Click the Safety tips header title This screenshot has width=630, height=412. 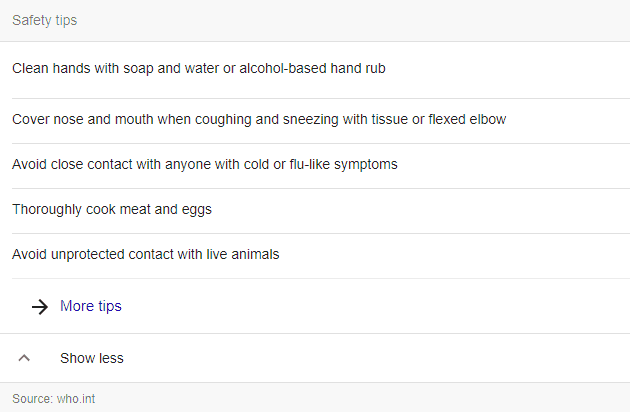(x=44, y=20)
